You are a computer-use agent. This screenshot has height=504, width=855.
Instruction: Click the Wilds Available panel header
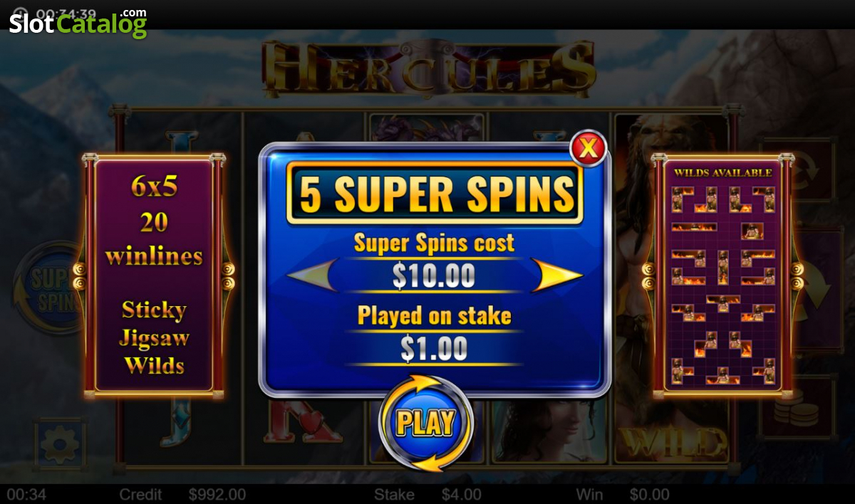click(x=722, y=172)
